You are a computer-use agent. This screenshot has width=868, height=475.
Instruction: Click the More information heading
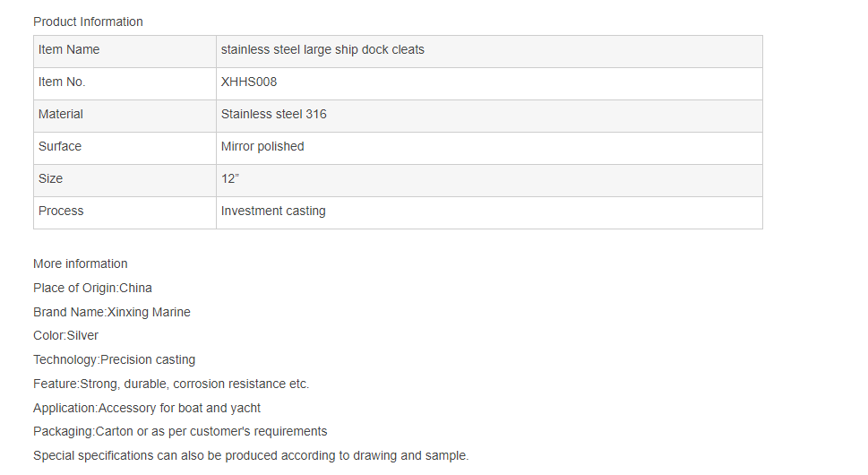coord(81,264)
